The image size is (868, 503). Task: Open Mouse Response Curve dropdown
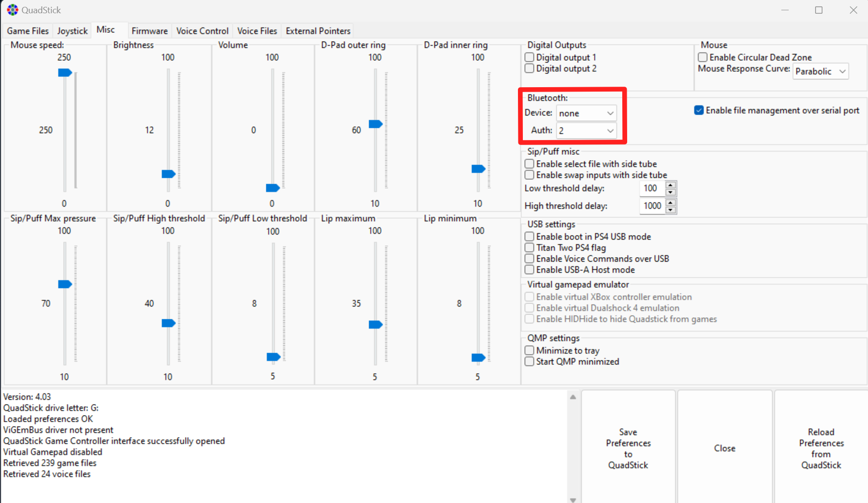(821, 72)
